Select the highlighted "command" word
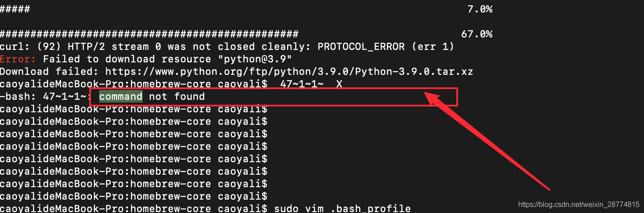The height and width of the screenshot is (213, 644). coord(121,96)
